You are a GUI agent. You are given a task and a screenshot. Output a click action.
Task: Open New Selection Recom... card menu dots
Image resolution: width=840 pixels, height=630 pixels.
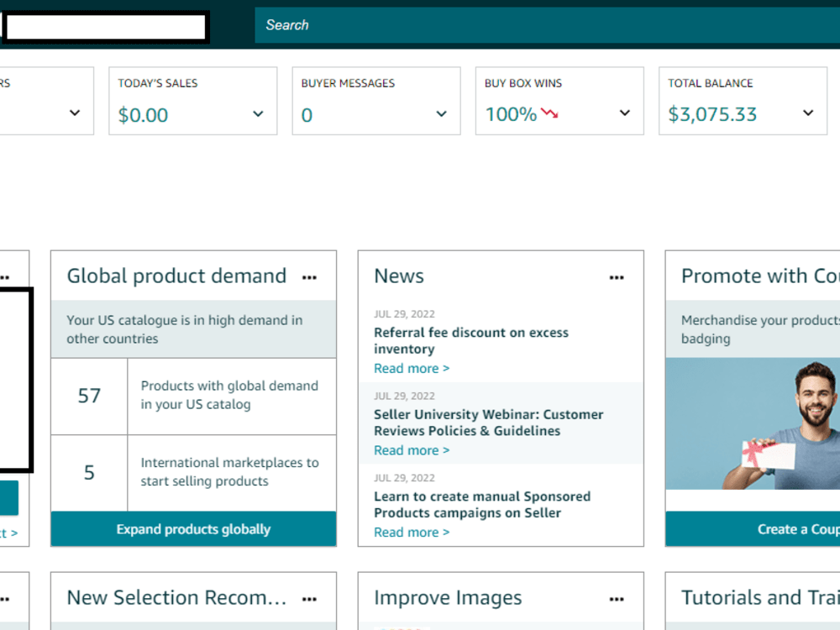[309, 599]
